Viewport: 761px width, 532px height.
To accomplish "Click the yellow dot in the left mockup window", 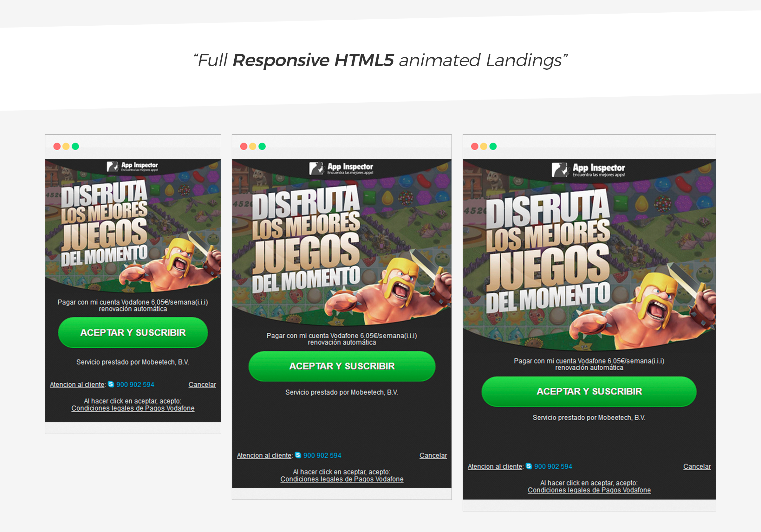I will tap(66, 146).
